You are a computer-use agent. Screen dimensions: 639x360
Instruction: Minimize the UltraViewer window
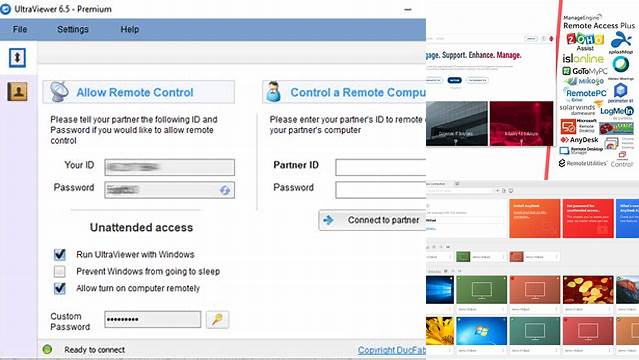click(408, 9)
